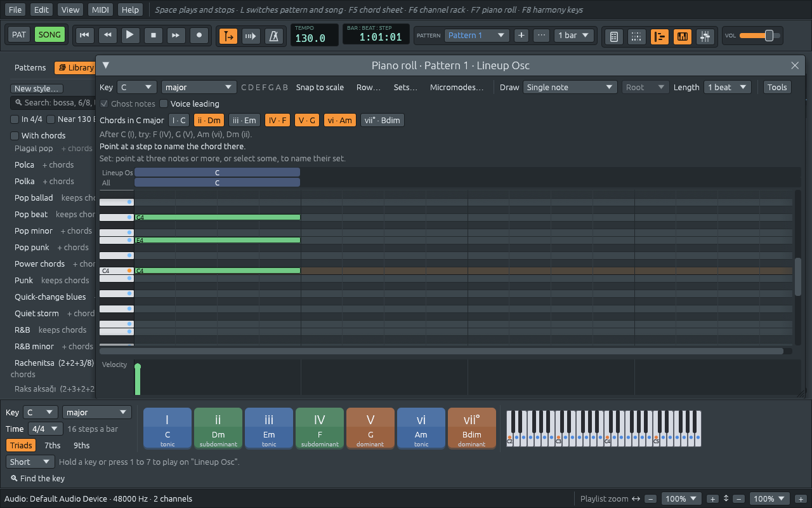812x508 pixels.
Task: Click Find the key
Action: click(37, 478)
